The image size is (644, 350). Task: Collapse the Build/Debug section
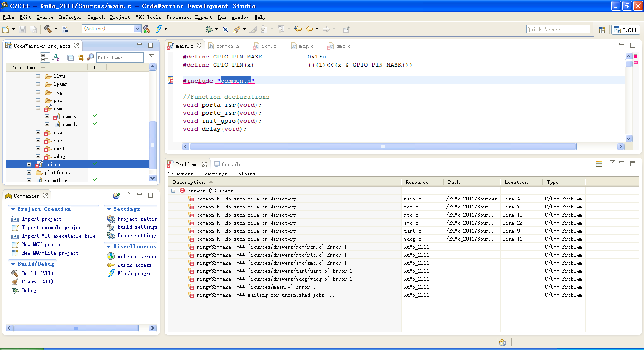[13, 264]
